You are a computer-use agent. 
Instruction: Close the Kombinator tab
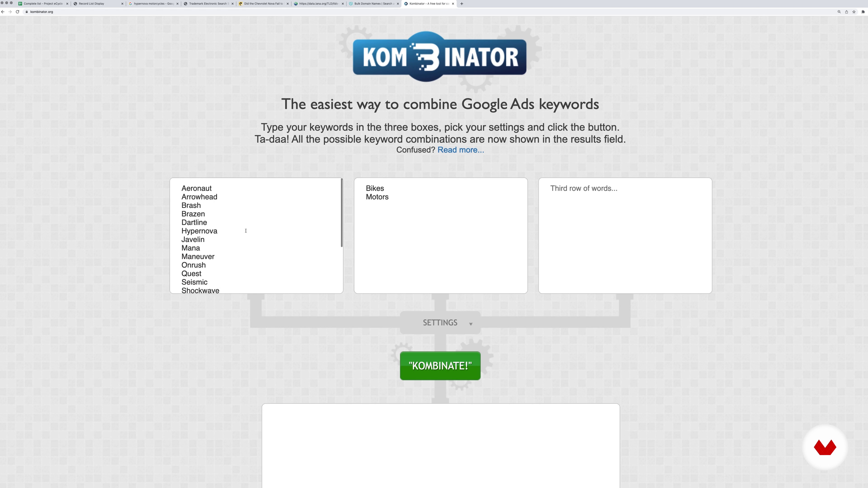(x=453, y=4)
